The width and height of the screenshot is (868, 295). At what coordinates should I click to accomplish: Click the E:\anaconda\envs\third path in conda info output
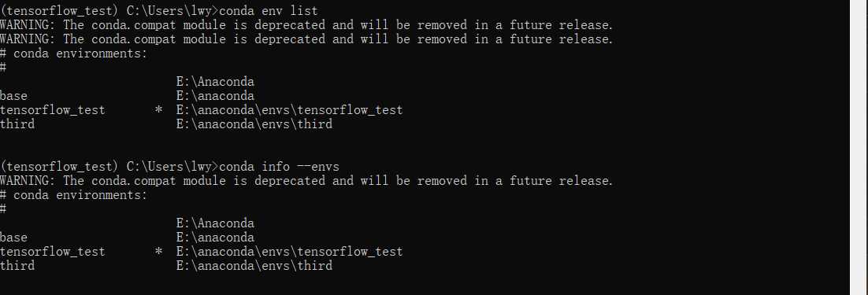[x=254, y=266]
